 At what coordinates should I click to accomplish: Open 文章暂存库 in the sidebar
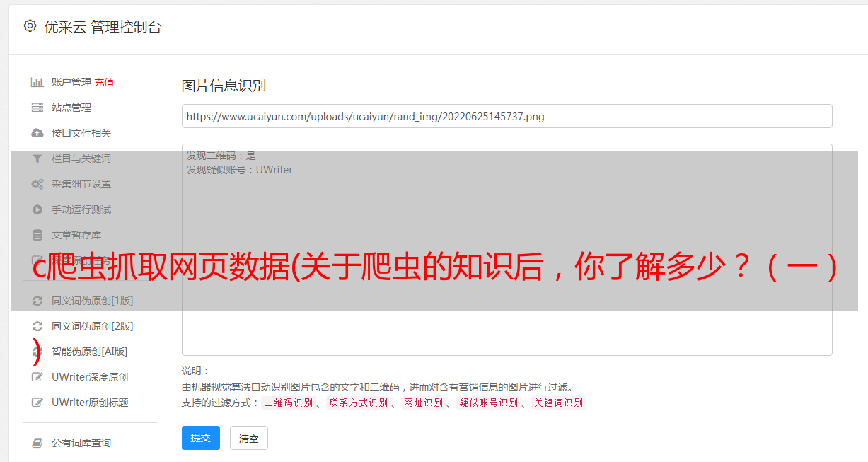[x=76, y=235]
